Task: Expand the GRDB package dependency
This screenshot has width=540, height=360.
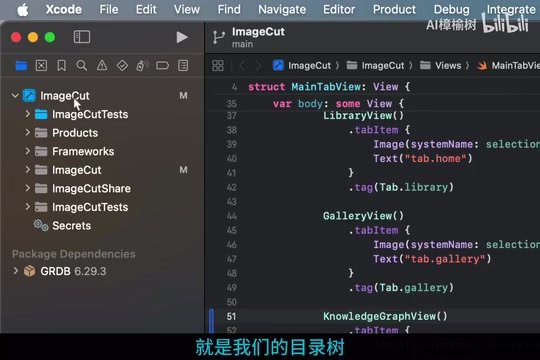Action: click(x=15, y=271)
